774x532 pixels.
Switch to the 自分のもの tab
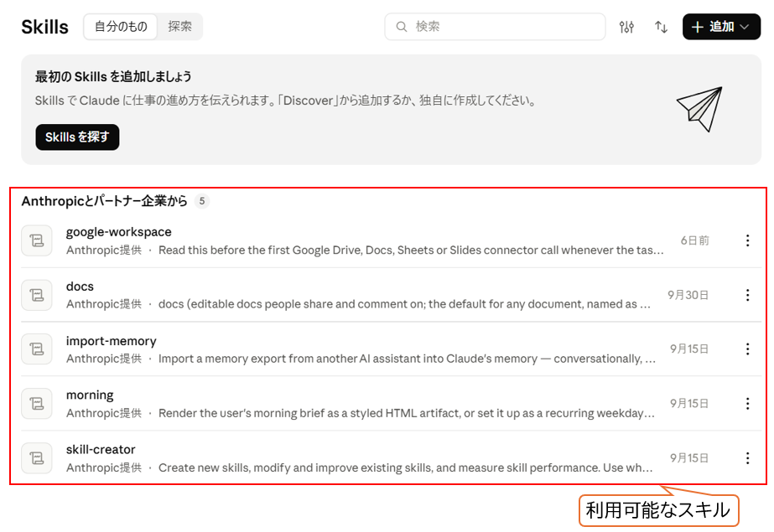[x=121, y=27]
